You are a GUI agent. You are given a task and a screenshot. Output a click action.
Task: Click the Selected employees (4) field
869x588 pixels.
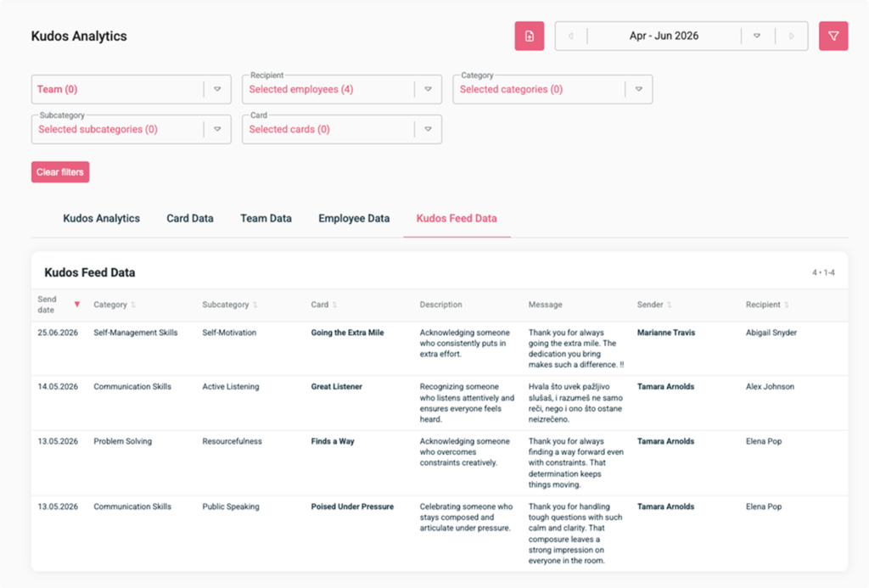[x=342, y=89]
